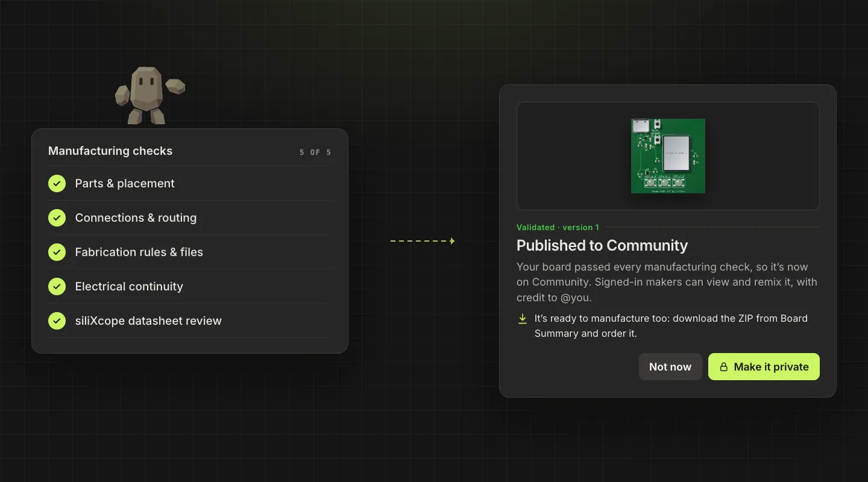This screenshot has width=868, height=482.
Task: Select the Fabrication rules & files text
Action: [139, 252]
